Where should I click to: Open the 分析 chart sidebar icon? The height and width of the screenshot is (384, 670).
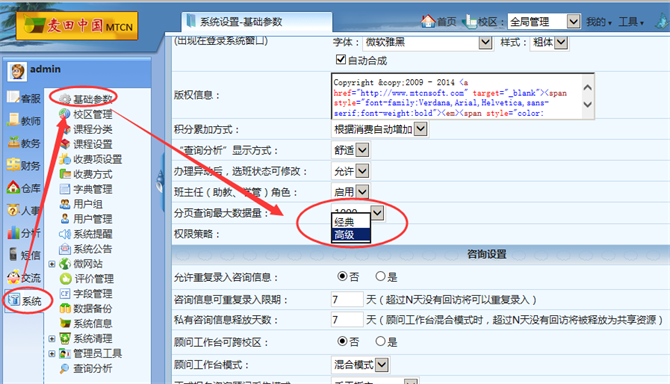pos(13,232)
